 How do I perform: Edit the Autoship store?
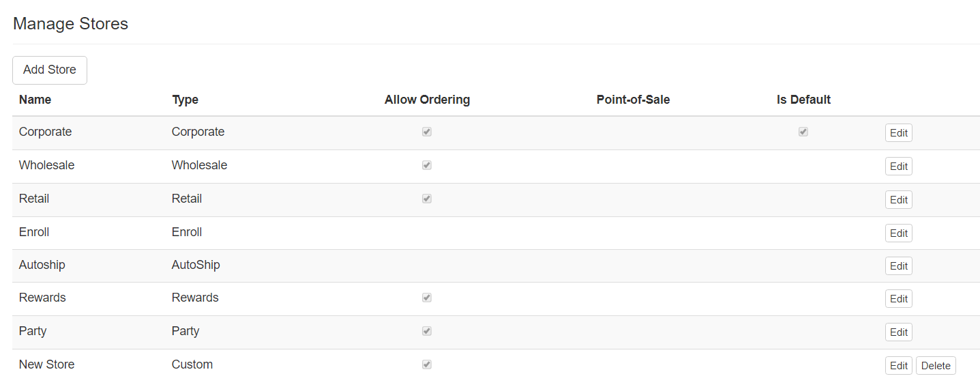coord(898,266)
